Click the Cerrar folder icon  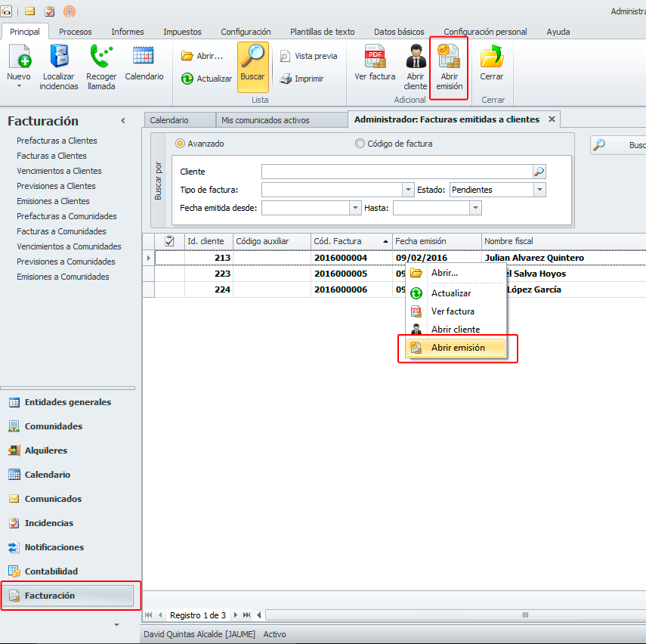tap(492, 58)
